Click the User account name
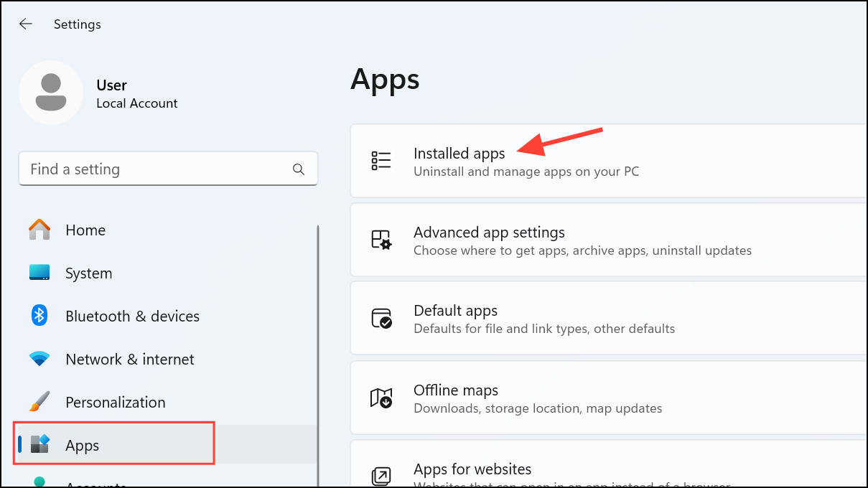This screenshot has height=488, width=868. click(112, 85)
